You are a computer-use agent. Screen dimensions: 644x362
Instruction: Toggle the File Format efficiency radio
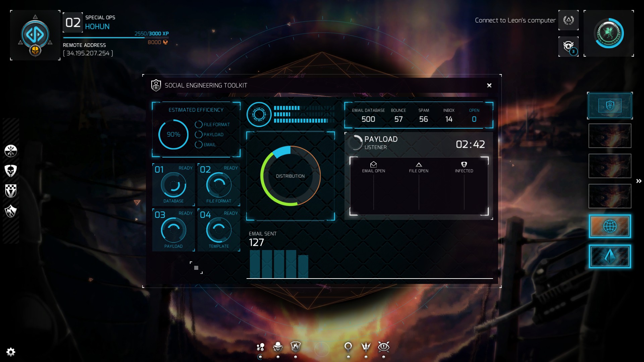199,124
